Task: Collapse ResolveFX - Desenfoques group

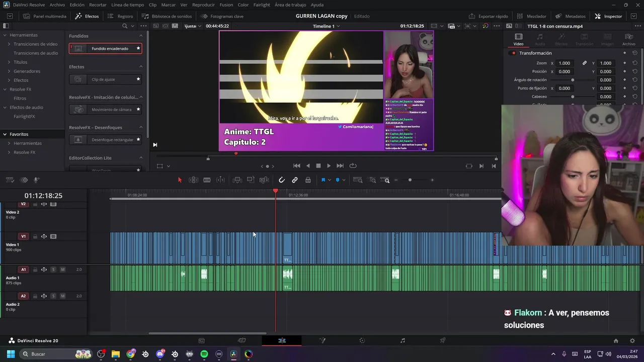Action: (141, 128)
